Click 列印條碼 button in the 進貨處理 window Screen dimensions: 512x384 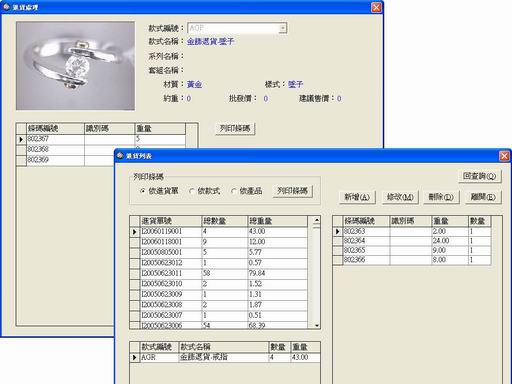pyautogui.click(x=235, y=128)
